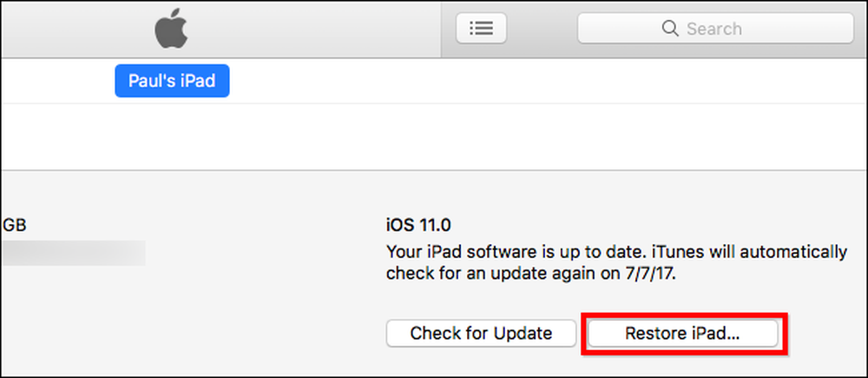Click the word 'Update' on Check for Update
Image resolution: width=868 pixels, height=378 pixels.
tap(523, 334)
